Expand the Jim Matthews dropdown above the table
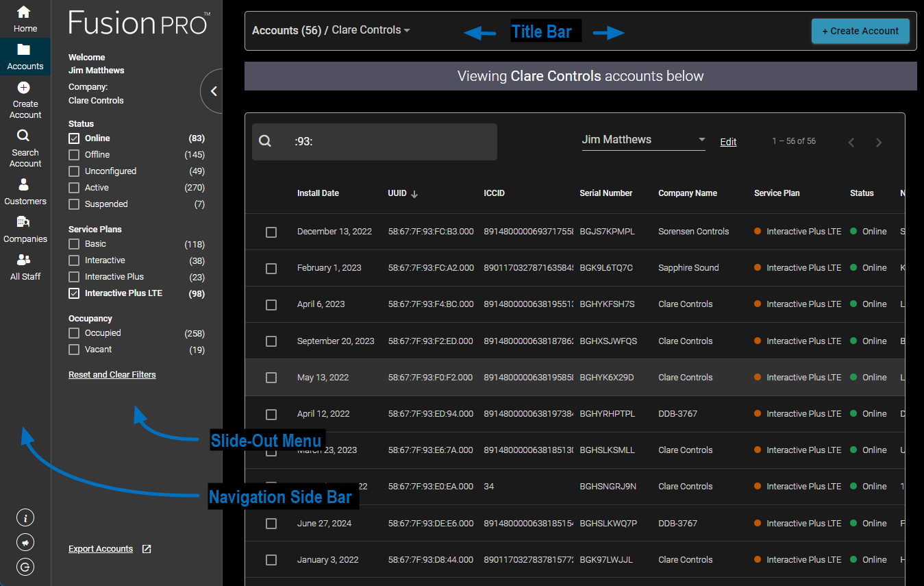The image size is (924, 586). [x=701, y=139]
